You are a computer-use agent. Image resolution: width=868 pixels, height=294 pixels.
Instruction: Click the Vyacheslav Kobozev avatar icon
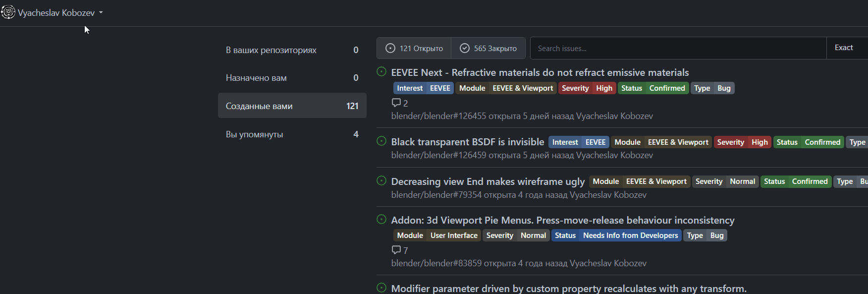point(8,12)
